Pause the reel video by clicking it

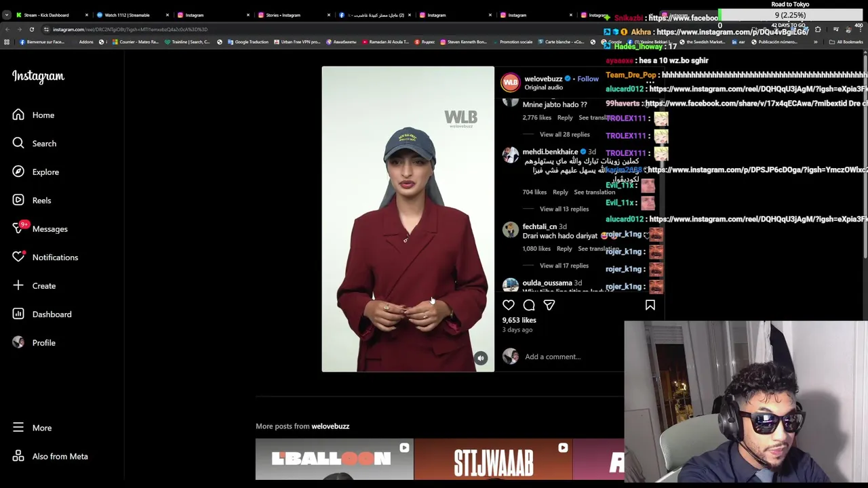(408, 219)
